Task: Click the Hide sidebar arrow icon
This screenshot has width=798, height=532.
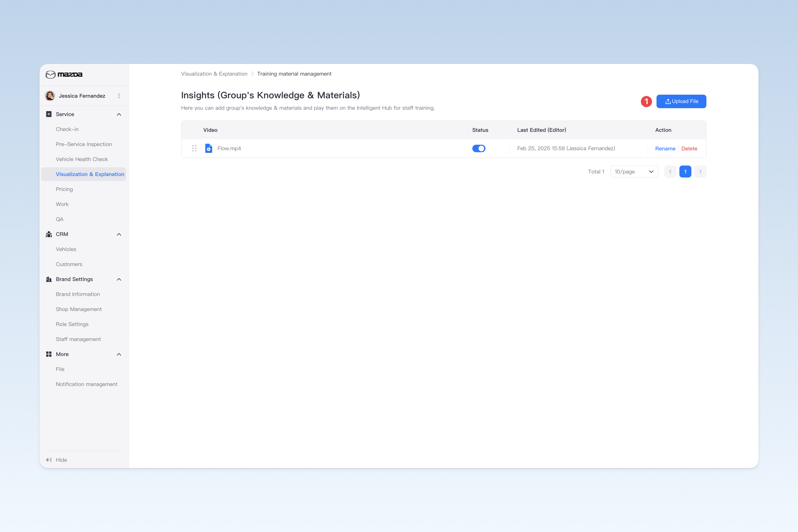Action: pos(49,460)
